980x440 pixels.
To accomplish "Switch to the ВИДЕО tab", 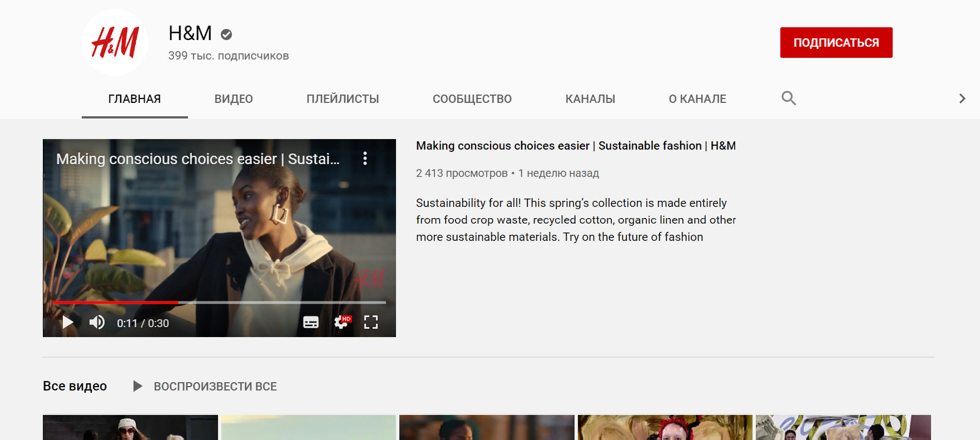I will 234,99.
